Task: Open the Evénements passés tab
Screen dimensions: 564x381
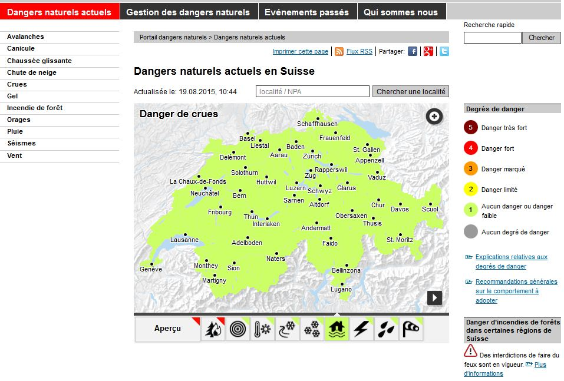Action: (x=307, y=12)
